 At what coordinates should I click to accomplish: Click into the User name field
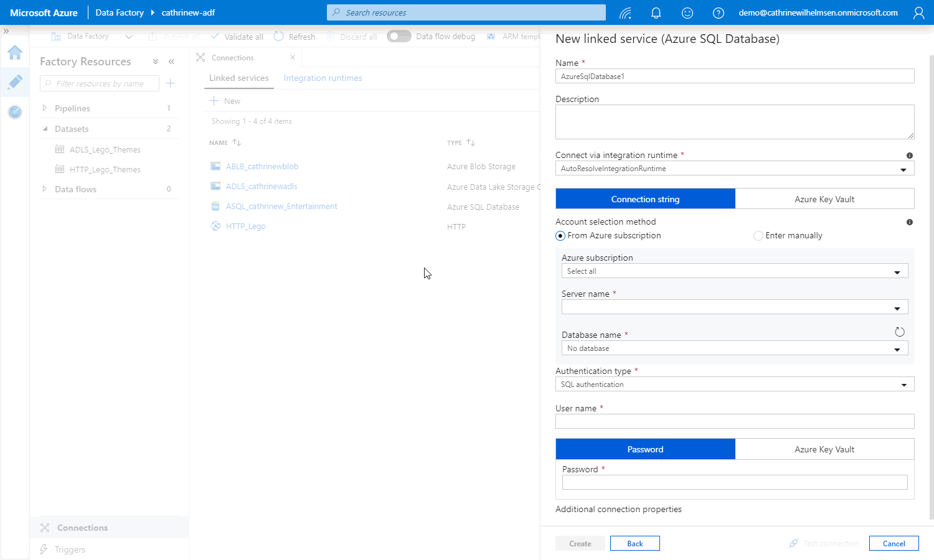click(734, 422)
